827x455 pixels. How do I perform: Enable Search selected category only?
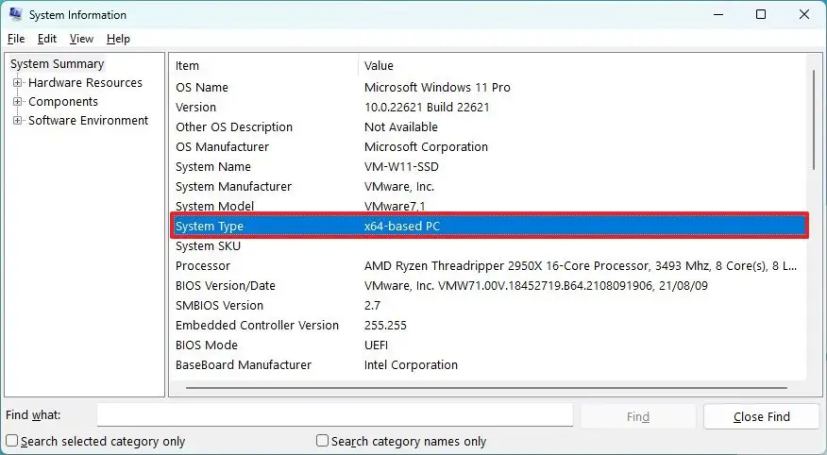(x=12, y=441)
